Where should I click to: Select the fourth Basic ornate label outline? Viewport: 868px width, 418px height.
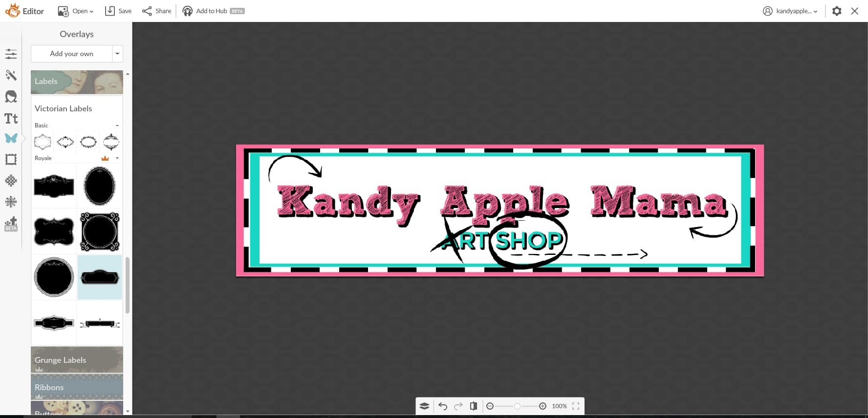point(111,142)
